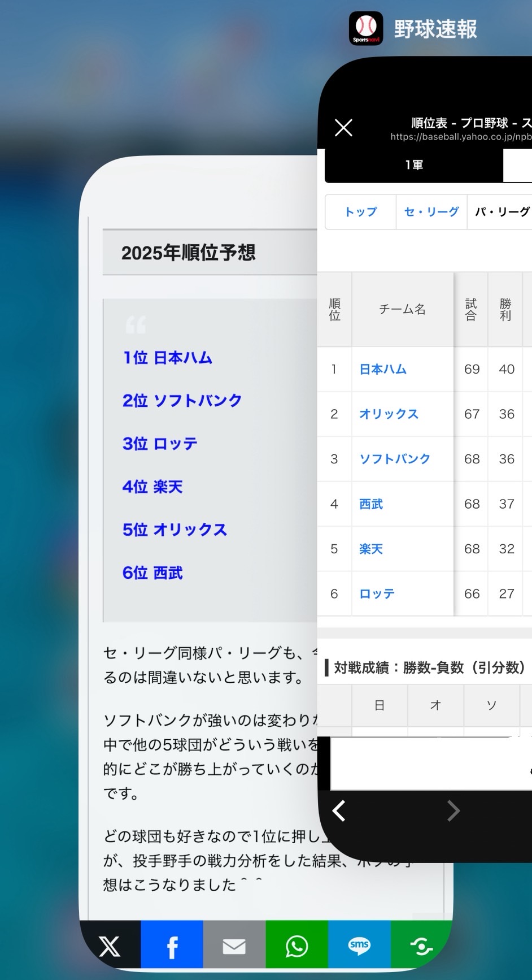The image size is (532, 980).
Task: Tap the browser forward arrow
Action: [x=453, y=811]
